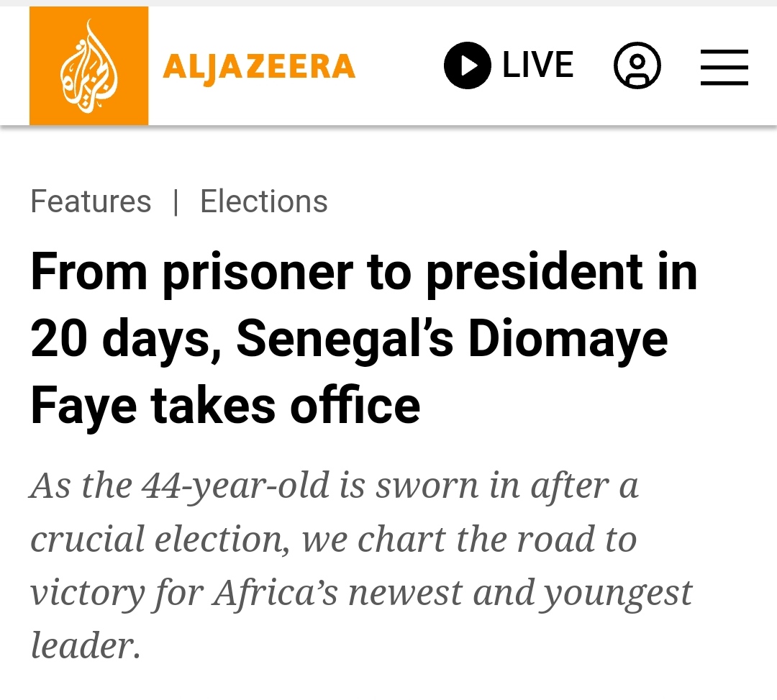Expand the hamburger navigation menu
Image resolution: width=777 pixels, height=700 pixels.
click(x=724, y=67)
